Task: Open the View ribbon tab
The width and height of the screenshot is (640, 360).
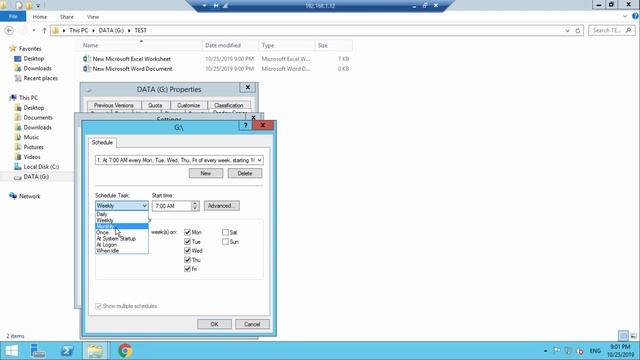Action: point(93,17)
